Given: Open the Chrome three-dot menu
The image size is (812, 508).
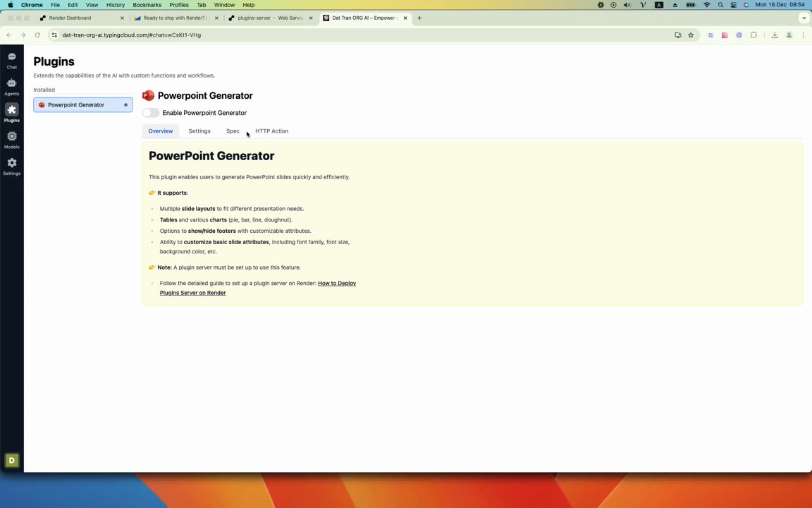Looking at the screenshot, I should [x=804, y=35].
